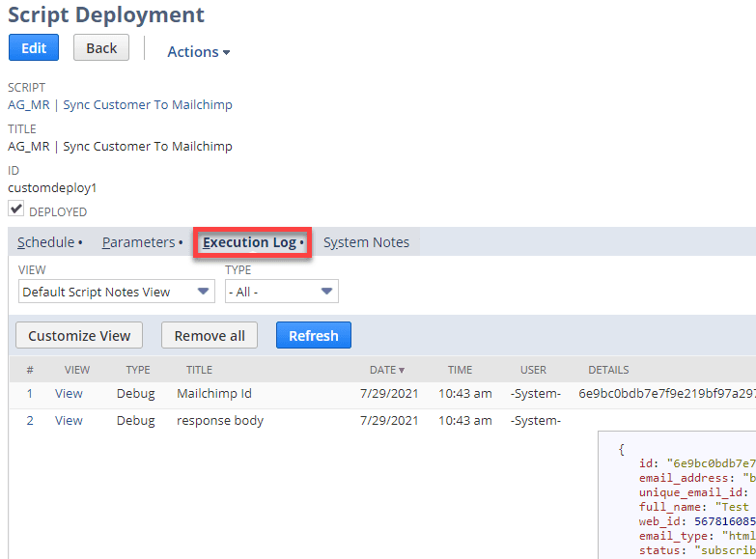Select the 'response body' title cell

(220, 421)
